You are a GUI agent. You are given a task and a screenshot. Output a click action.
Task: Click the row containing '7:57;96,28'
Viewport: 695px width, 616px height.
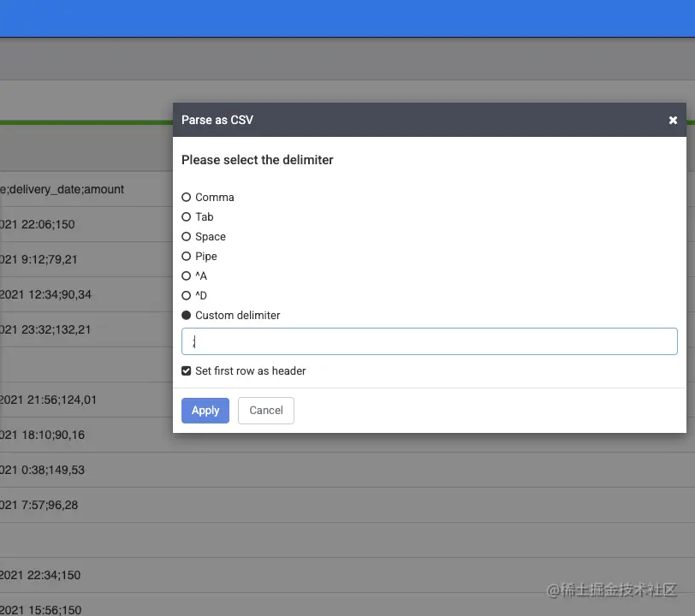pyautogui.click(x=347, y=505)
